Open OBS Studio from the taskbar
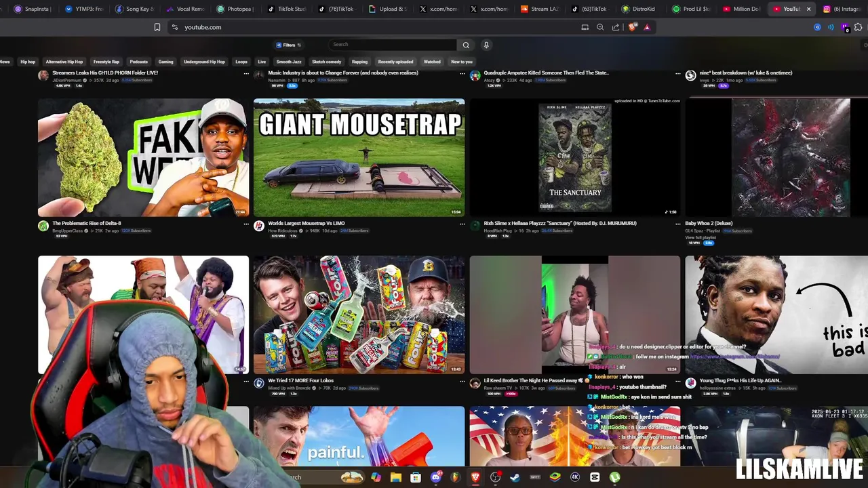This screenshot has height=488, width=868. [x=496, y=477]
